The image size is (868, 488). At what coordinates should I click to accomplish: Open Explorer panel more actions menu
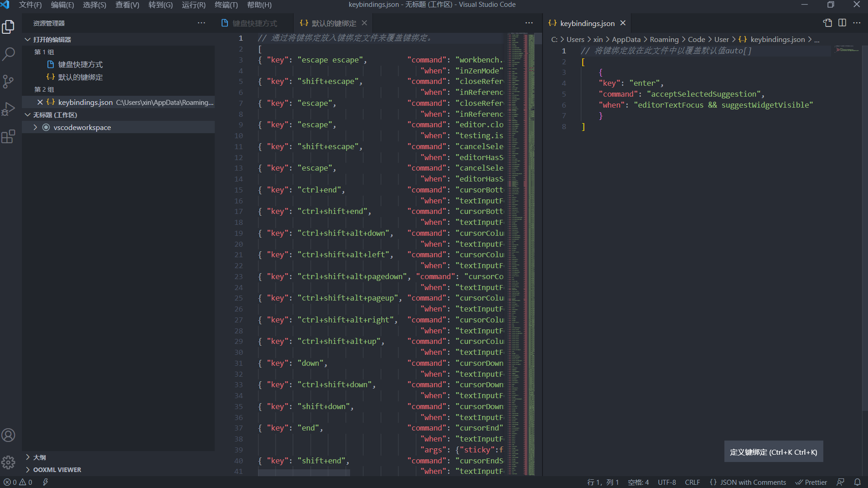(x=201, y=23)
